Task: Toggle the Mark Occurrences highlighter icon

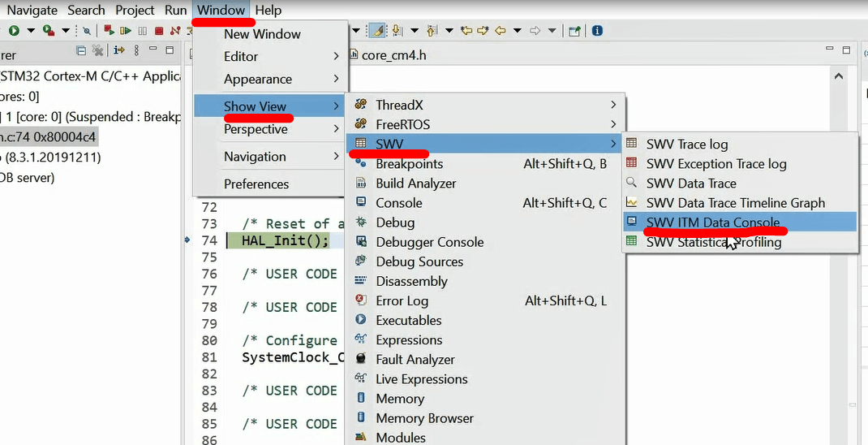Action: (x=377, y=31)
